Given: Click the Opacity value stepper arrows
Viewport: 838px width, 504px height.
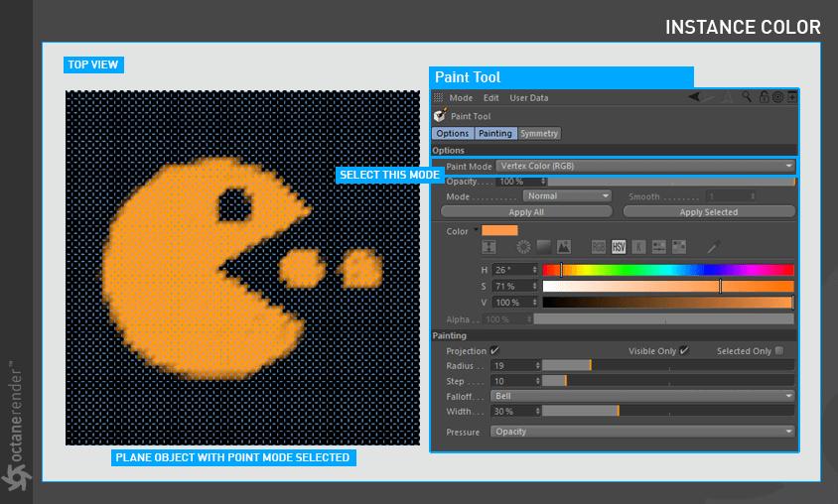Looking at the screenshot, I should pyautogui.click(x=543, y=182).
